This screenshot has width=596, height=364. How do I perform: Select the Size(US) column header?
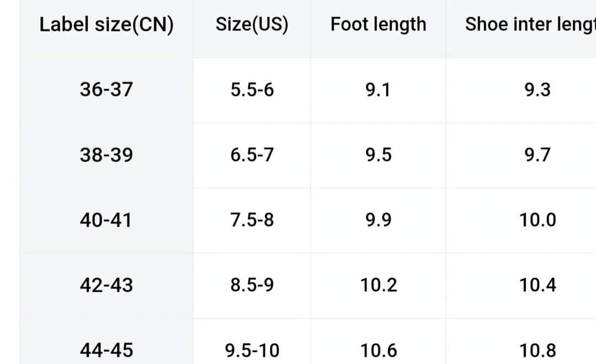point(252,25)
